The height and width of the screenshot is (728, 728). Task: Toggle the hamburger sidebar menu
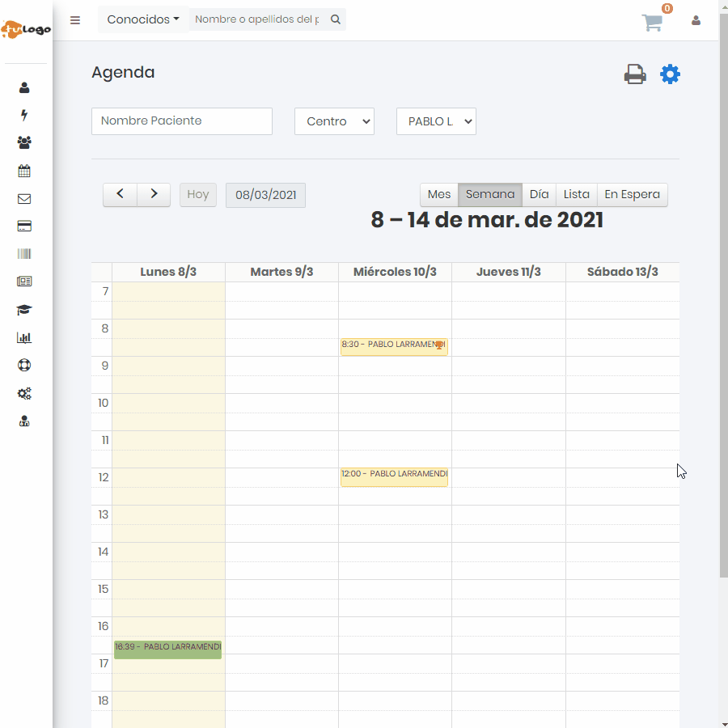pyautogui.click(x=75, y=20)
